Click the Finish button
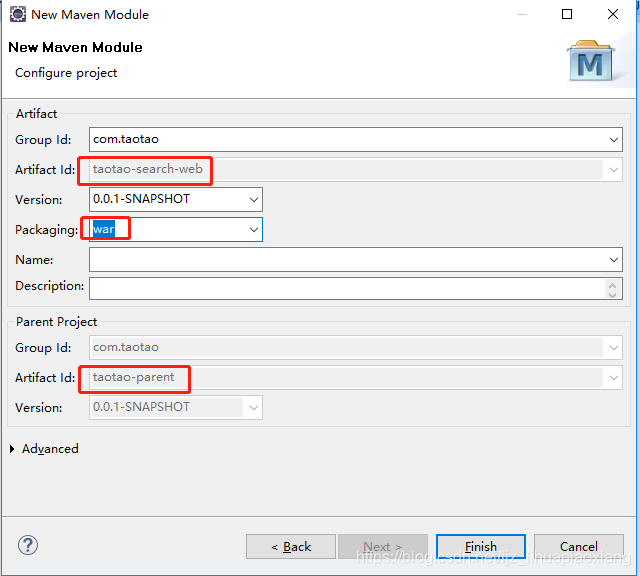The height and width of the screenshot is (576, 640). click(x=481, y=547)
